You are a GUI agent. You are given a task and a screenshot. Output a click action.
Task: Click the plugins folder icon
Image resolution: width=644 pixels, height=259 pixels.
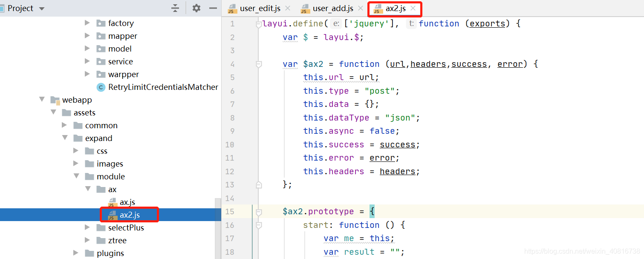point(90,253)
